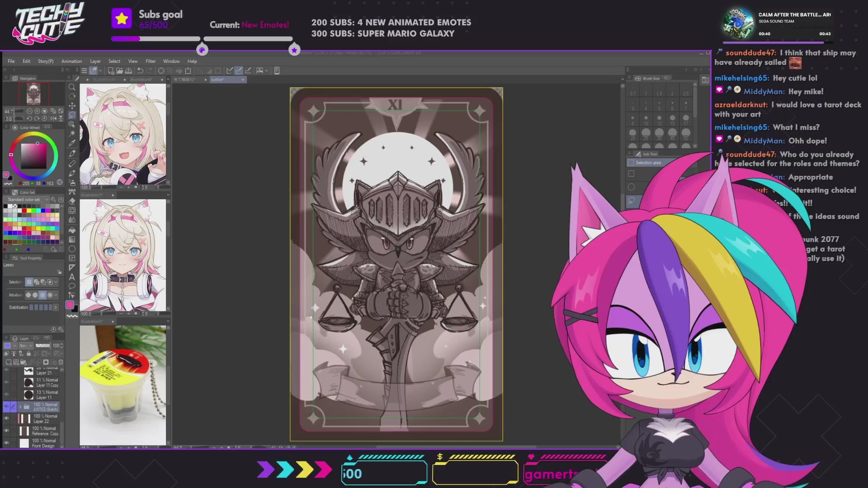Click the saturation square in Color Wheel
The width and height of the screenshot is (868, 488).
coord(34,156)
